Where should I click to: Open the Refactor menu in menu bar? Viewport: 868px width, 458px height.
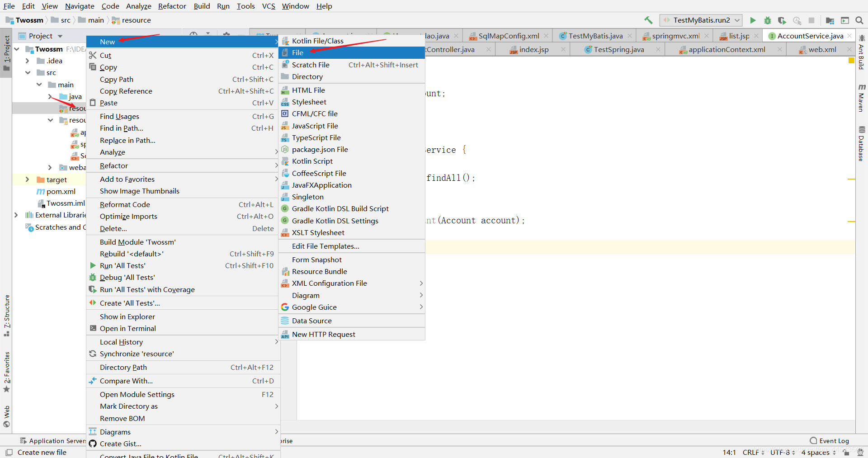pos(172,6)
